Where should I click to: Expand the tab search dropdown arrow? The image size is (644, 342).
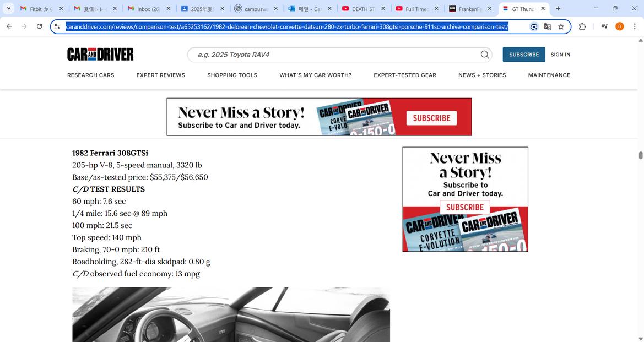tap(8, 9)
